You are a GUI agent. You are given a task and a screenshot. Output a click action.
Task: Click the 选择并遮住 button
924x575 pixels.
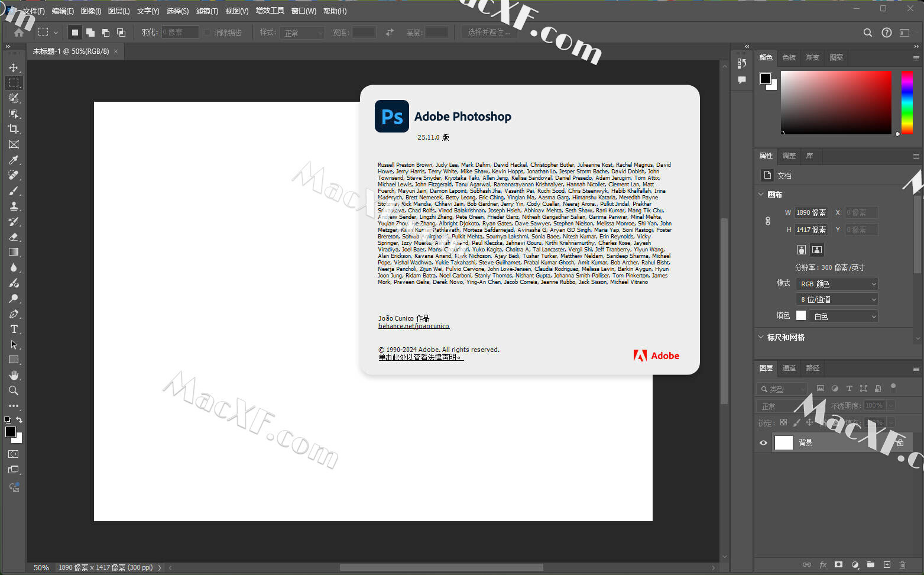[489, 33]
